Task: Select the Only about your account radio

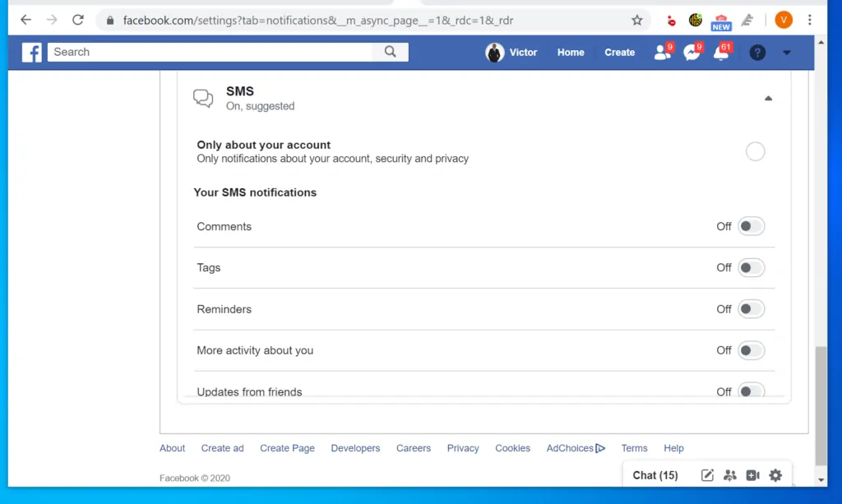Action: (755, 151)
